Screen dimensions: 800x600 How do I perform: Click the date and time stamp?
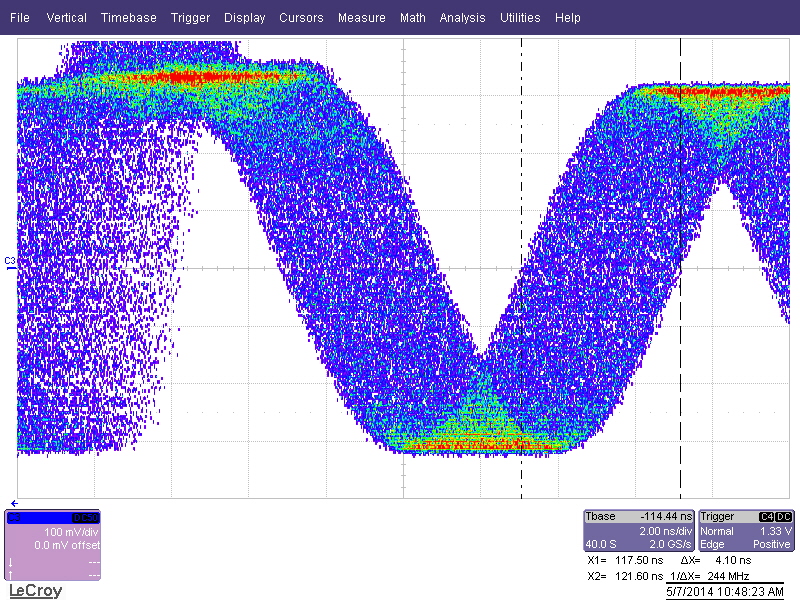[725, 592]
